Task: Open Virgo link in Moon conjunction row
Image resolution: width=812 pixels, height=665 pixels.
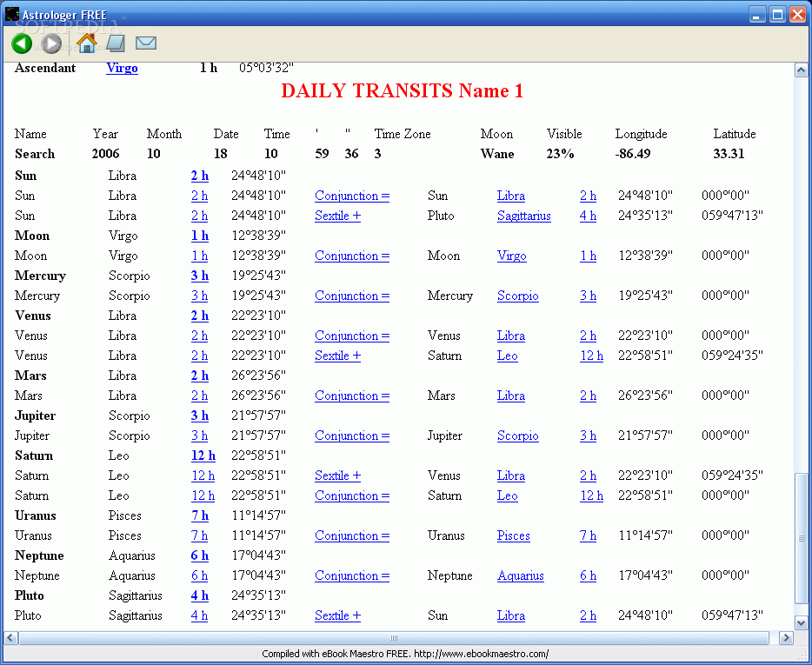Action: pos(512,256)
